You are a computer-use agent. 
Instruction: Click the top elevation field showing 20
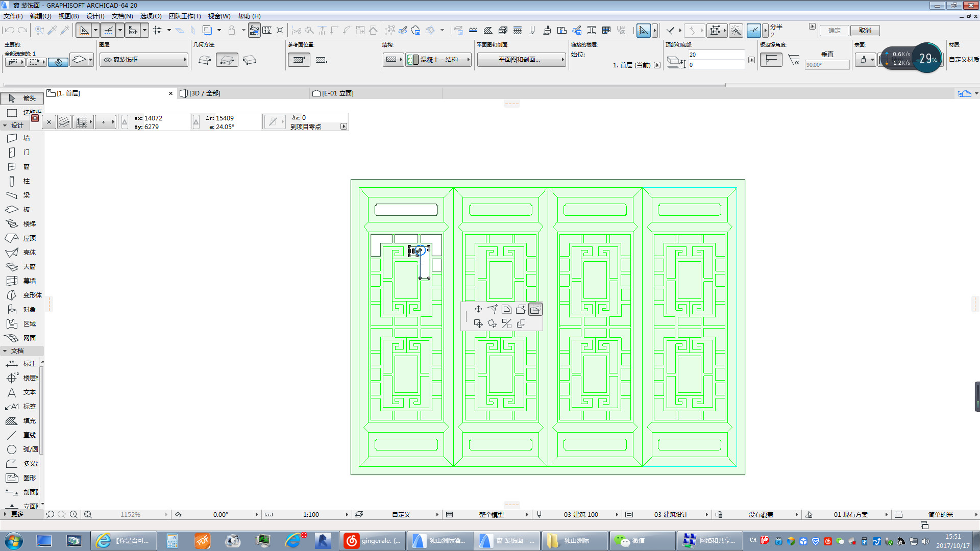pos(716,55)
